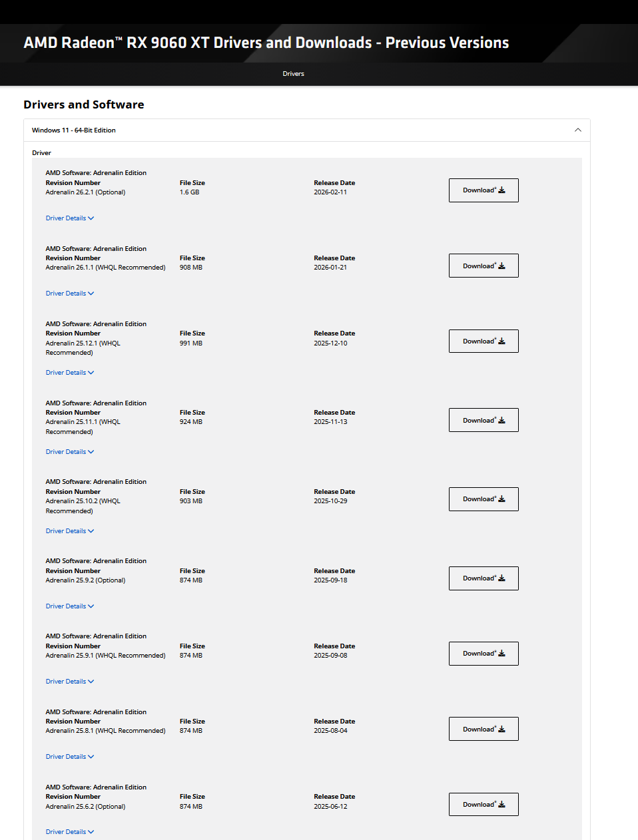Click the 991 MB file size value
Screen dimensions: 638x840
click(191, 343)
